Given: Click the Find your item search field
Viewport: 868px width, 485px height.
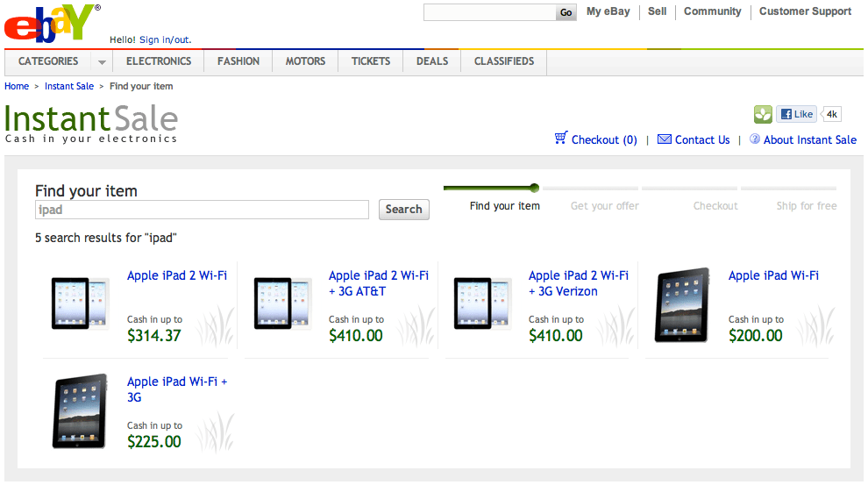Looking at the screenshot, I should pos(202,210).
